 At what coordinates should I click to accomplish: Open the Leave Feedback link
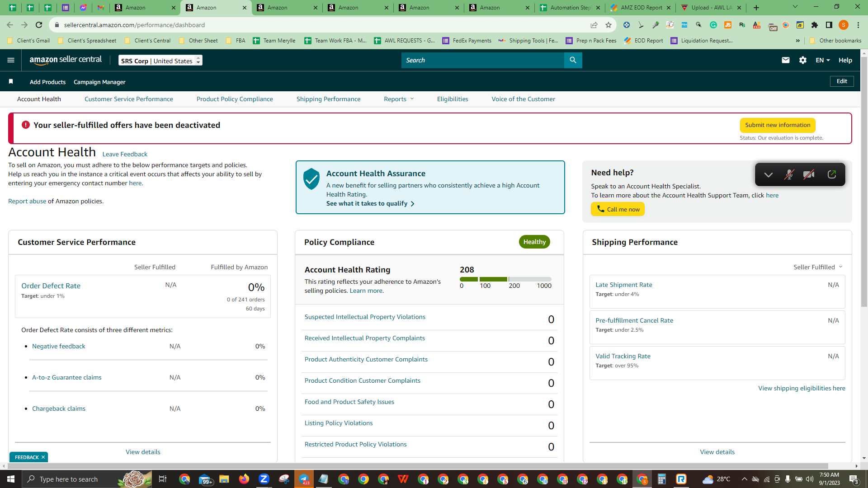(x=125, y=154)
